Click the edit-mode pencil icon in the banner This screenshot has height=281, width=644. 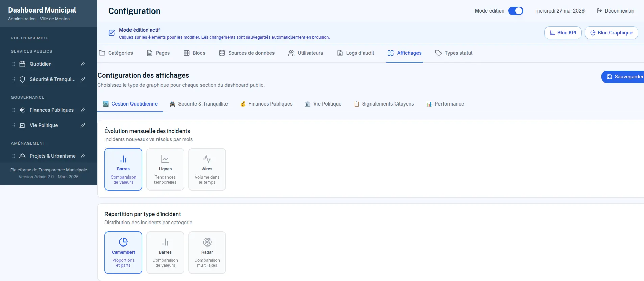tap(112, 33)
